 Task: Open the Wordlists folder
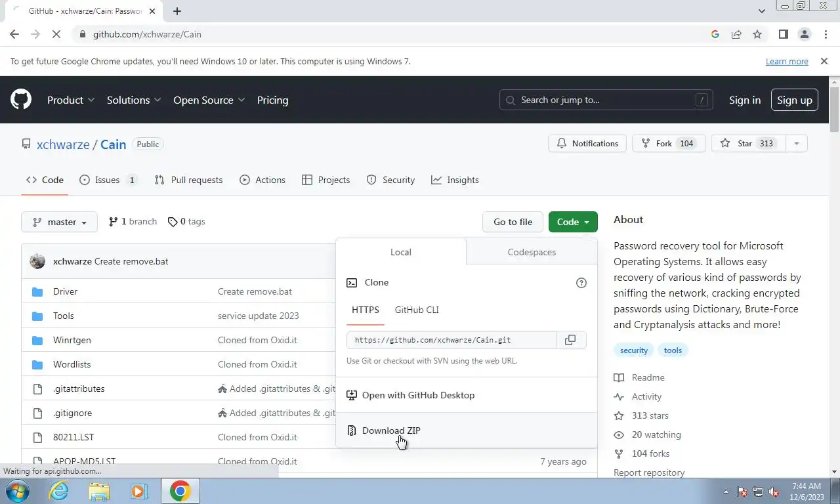click(x=72, y=364)
